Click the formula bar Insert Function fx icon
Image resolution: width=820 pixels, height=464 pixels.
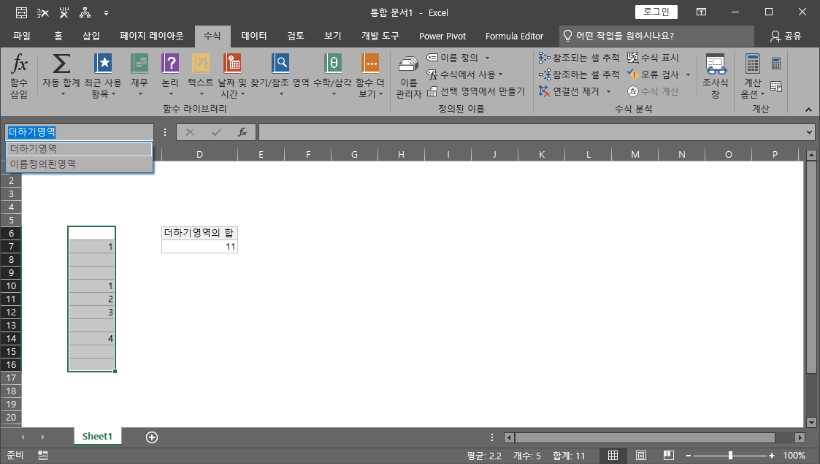pos(242,132)
